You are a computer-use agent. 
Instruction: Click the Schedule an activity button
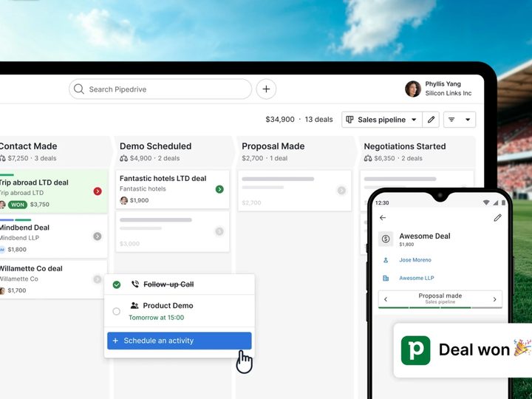click(179, 341)
